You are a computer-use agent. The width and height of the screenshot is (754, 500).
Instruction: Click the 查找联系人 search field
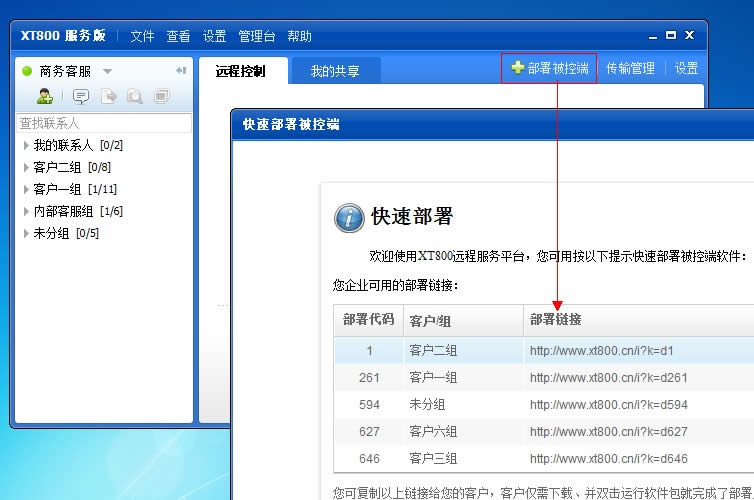(104, 123)
